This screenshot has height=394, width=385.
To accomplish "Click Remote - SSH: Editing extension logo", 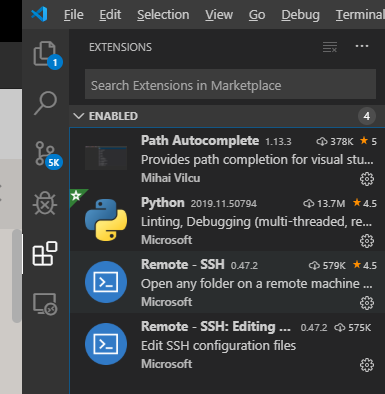I will 106,344.
